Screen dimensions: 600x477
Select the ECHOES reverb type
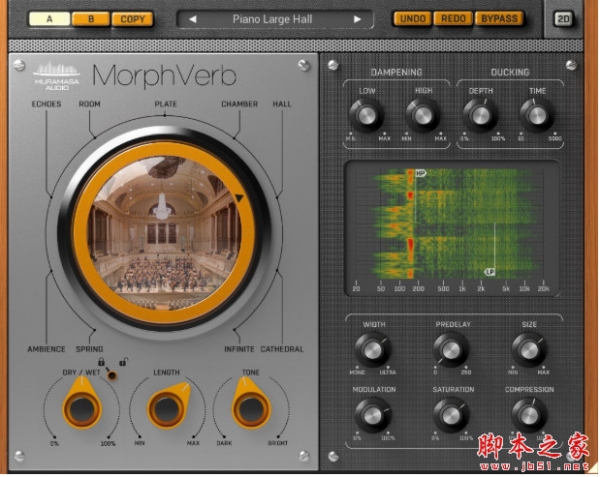tap(46, 104)
